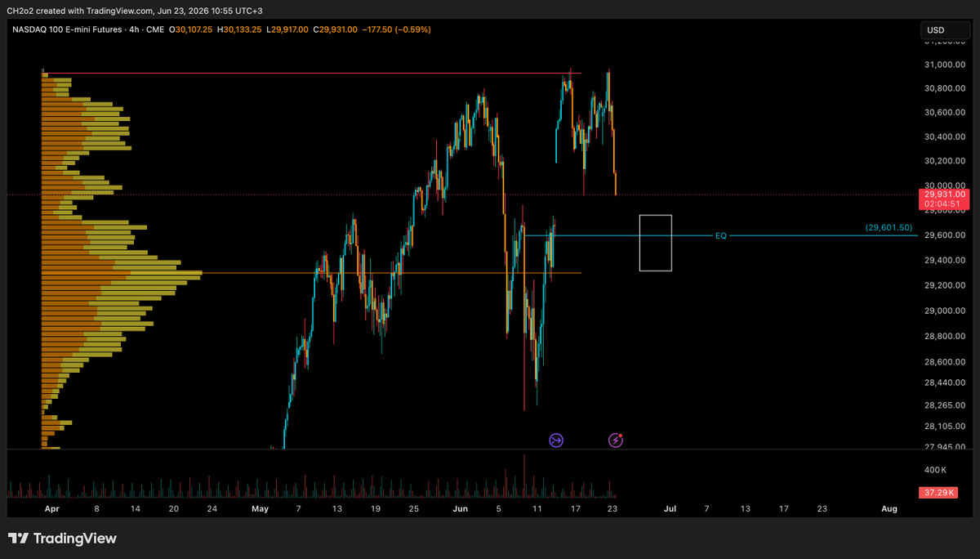The image size is (980, 559).
Task: Click the 400K volume scale label
Action: click(x=934, y=471)
